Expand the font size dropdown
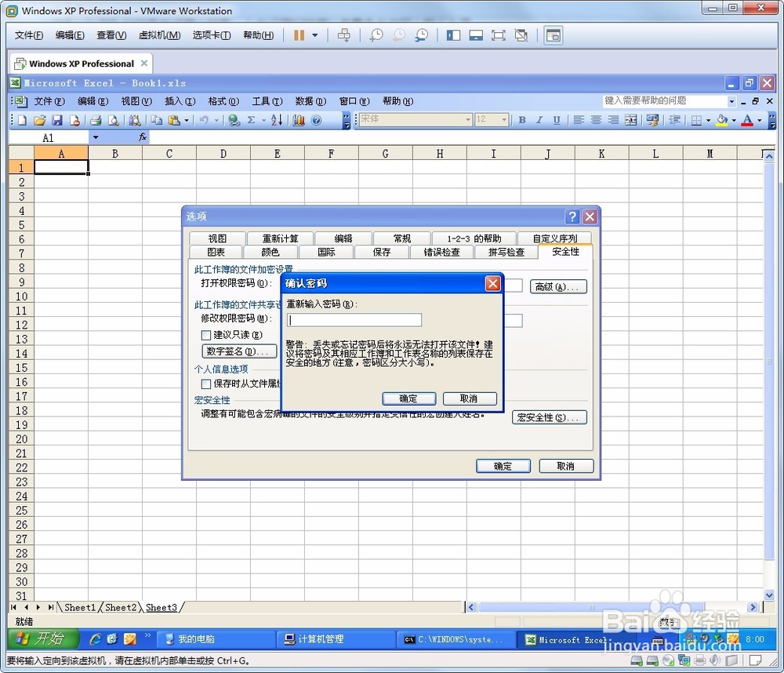784x673 pixels. pos(504,119)
